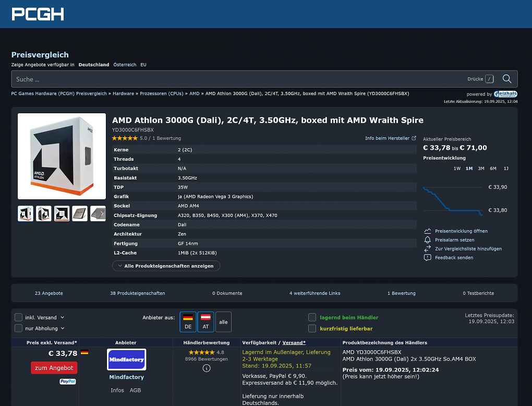The image size is (532, 406).
Task: Click the Versand column header link
Action: (294, 342)
